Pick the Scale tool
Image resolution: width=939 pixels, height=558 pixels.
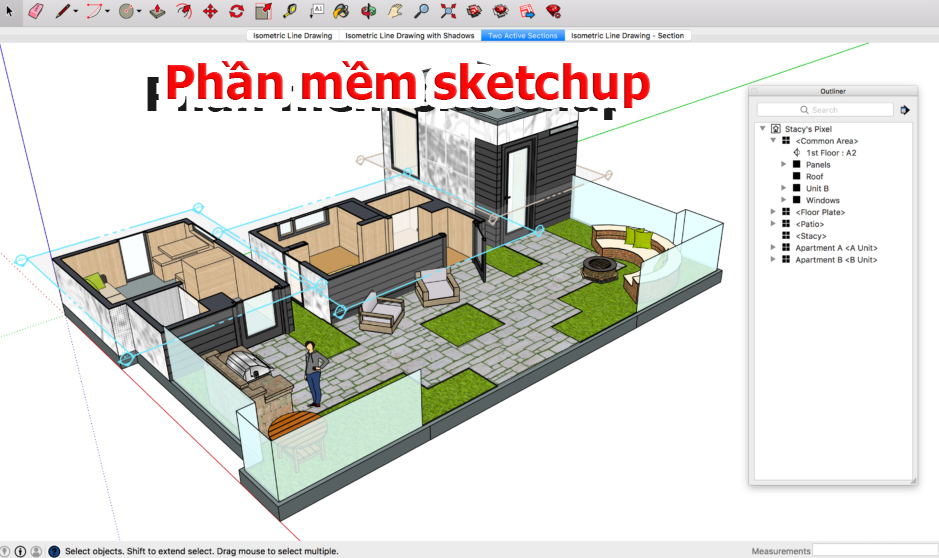pos(263,11)
